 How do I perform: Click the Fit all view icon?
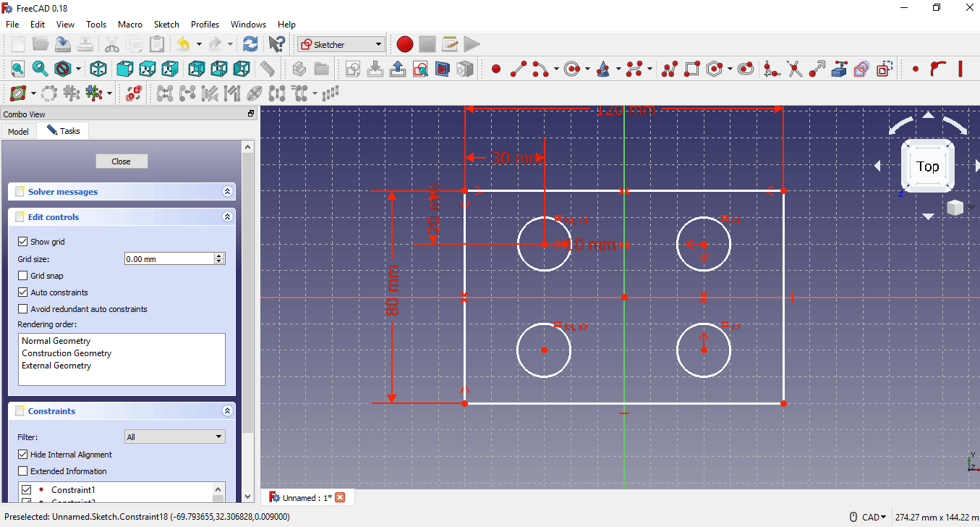17,69
